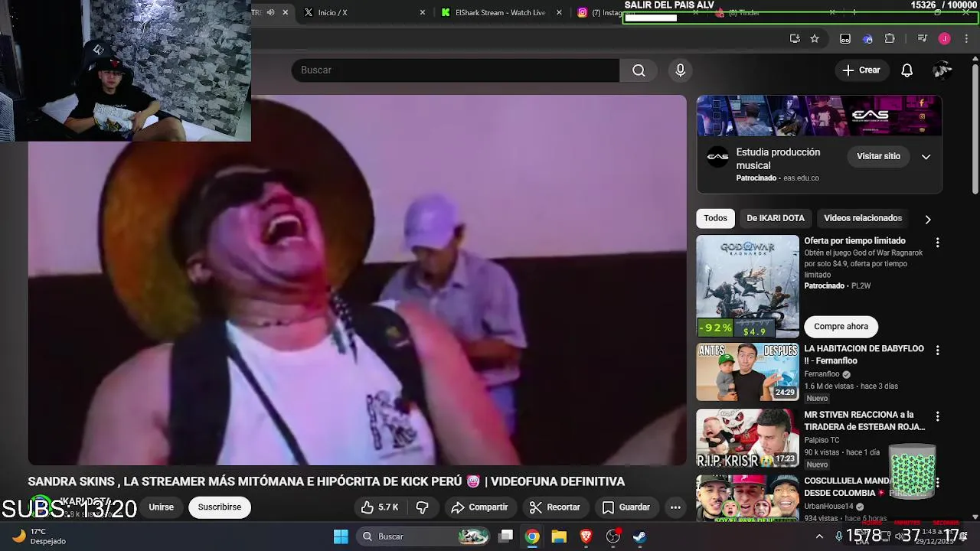Viewport: 980px width, 551px height.
Task: Open La Habitacion de Babyfloo video title
Action: tap(864, 354)
